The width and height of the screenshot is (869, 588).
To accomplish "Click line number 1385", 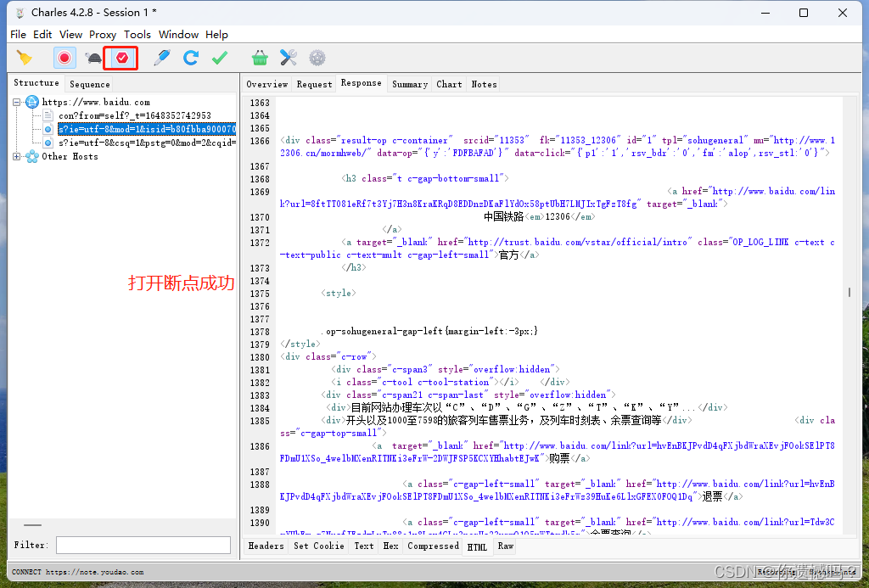I will click(x=260, y=421).
